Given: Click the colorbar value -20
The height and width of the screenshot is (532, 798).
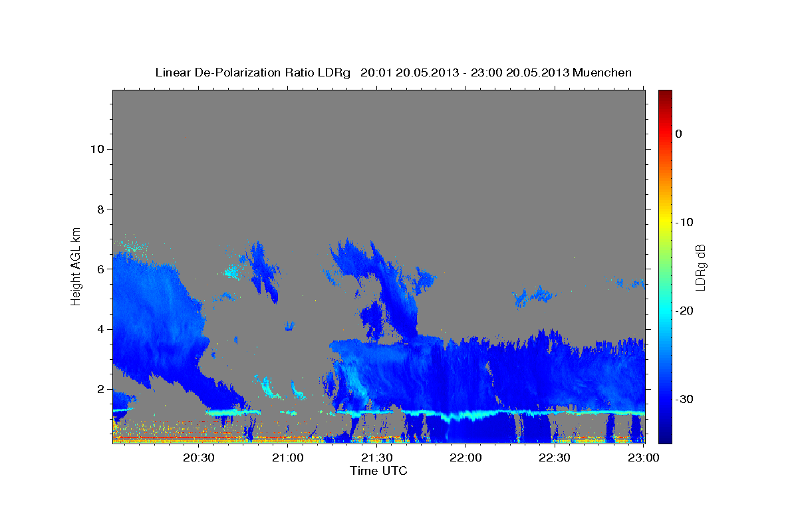Looking at the screenshot, I should click(686, 311).
